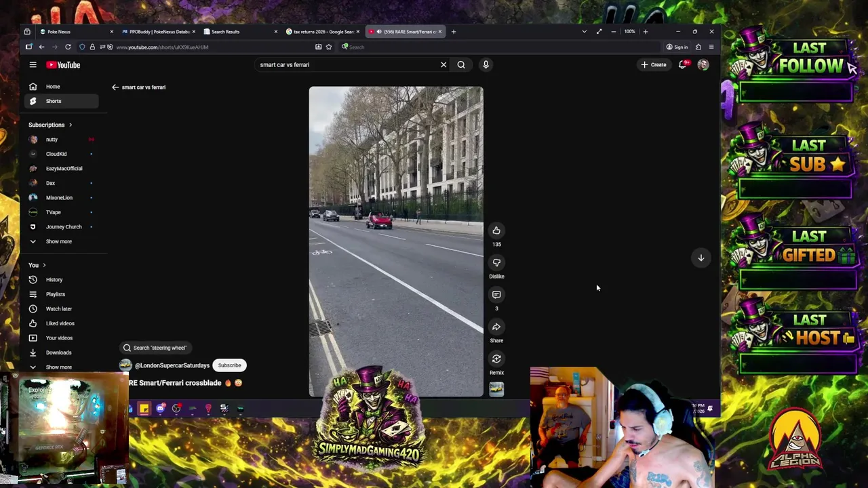
Task: Open the Short's comments
Action: tap(496, 294)
